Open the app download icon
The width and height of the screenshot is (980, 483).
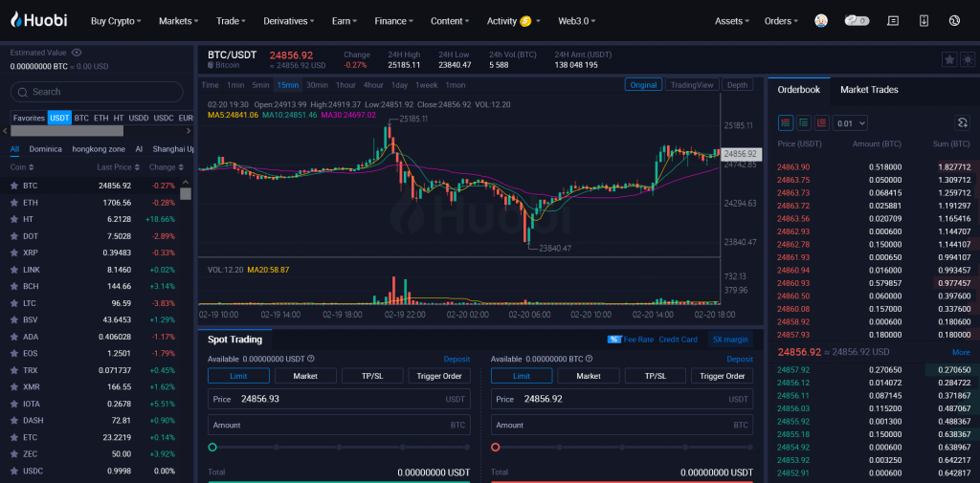tap(924, 21)
